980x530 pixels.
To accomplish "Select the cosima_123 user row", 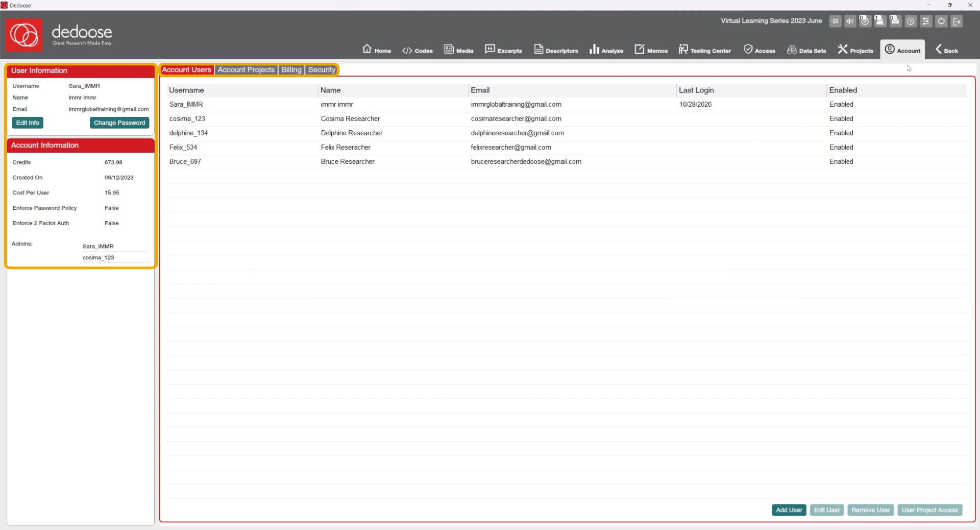I will pyautogui.click(x=567, y=118).
